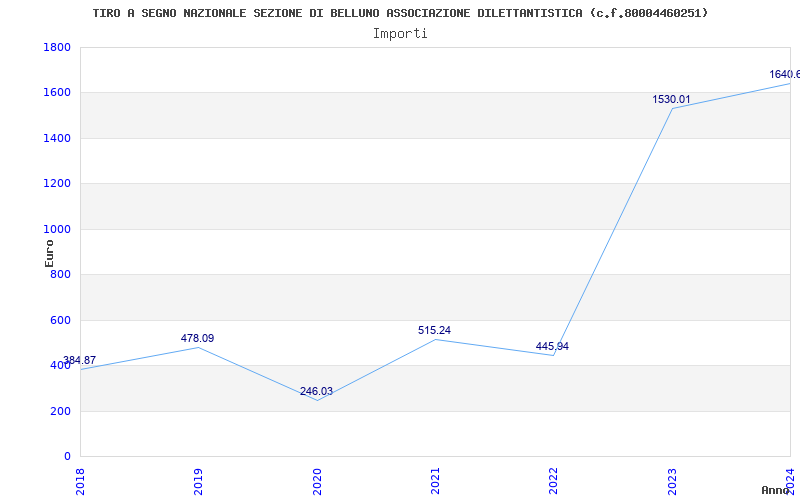This screenshot has width=800, height=500.
Task: Click the chart title about Tiro a Segno Belluno
Action: click(400, 13)
